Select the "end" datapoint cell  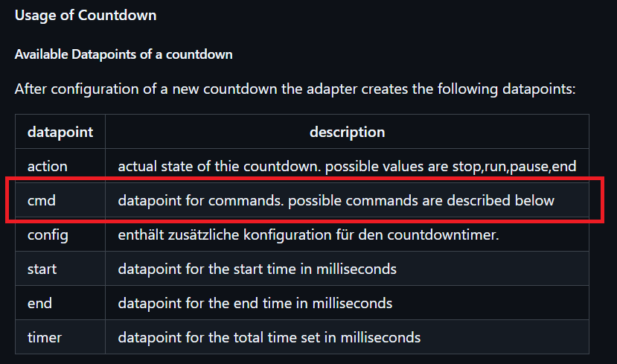click(39, 304)
